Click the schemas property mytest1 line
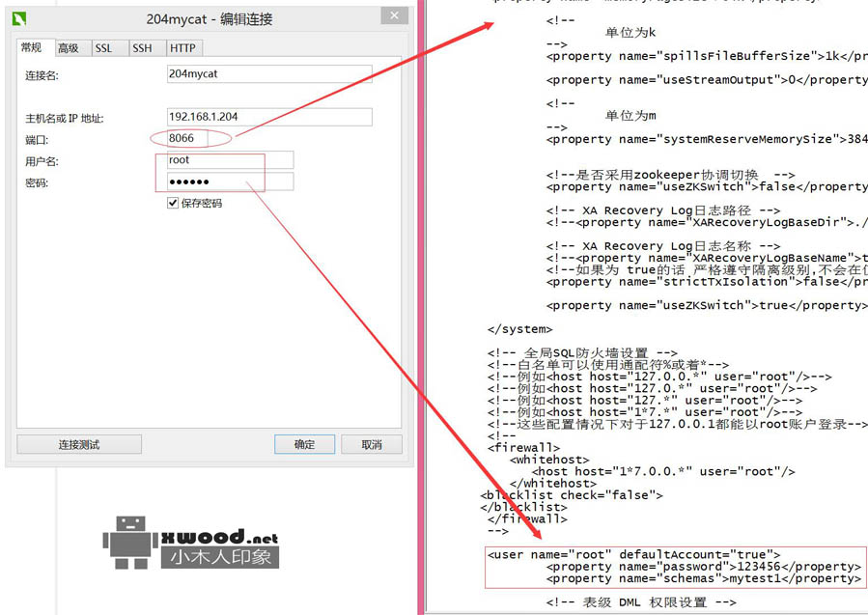 [x=703, y=578]
